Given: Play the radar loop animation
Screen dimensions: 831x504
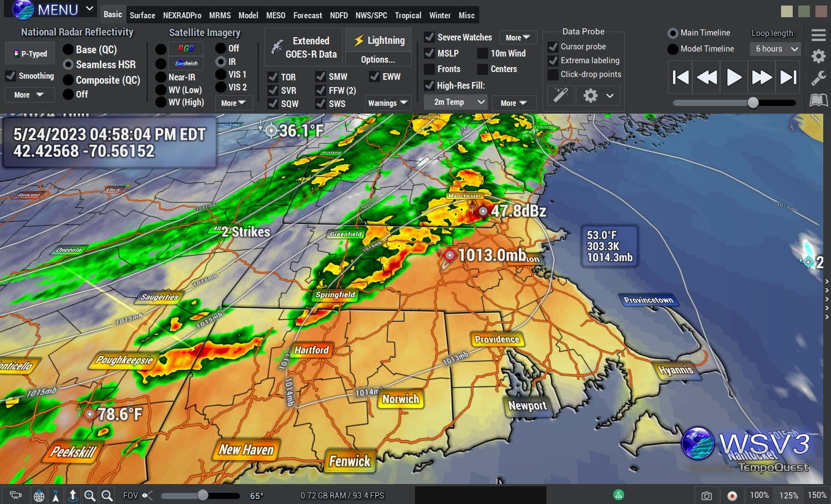Looking at the screenshot, I should pos(734,77).
